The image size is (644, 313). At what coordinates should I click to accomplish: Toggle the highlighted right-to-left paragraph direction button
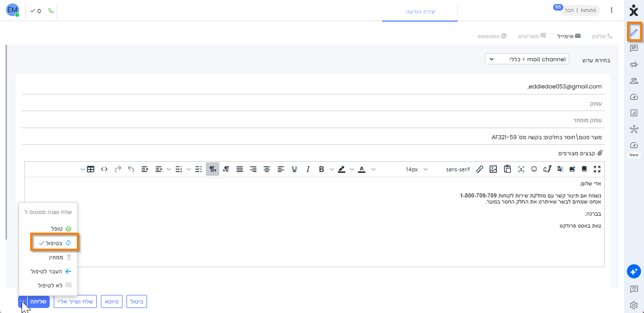pyautogui.click(x=212, y=169)
